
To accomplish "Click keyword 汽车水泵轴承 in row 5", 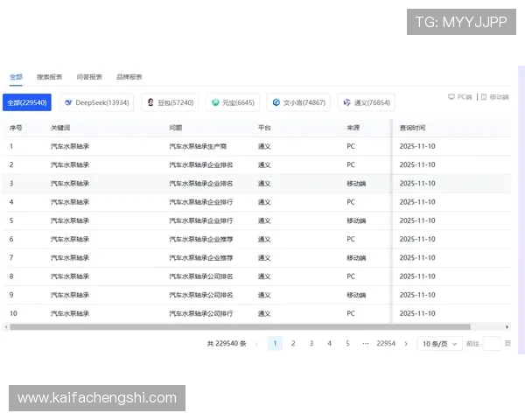I will pyautogui.click(x=70, y=220).
